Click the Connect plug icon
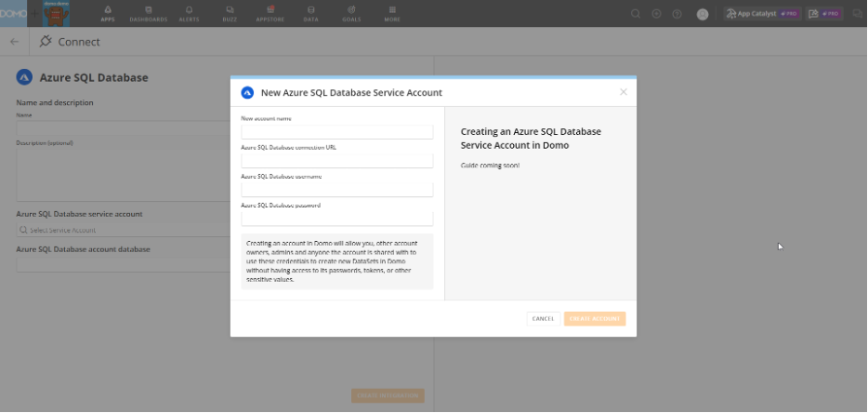Screen dimensions: 868x413 (46, 41)
